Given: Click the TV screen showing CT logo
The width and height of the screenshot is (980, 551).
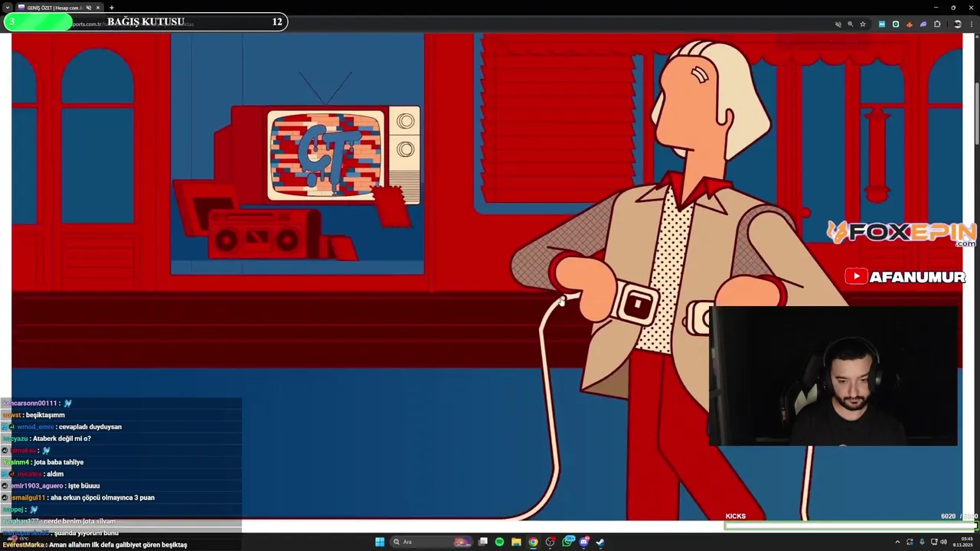Looking at the screenshot, I should 326,155.
